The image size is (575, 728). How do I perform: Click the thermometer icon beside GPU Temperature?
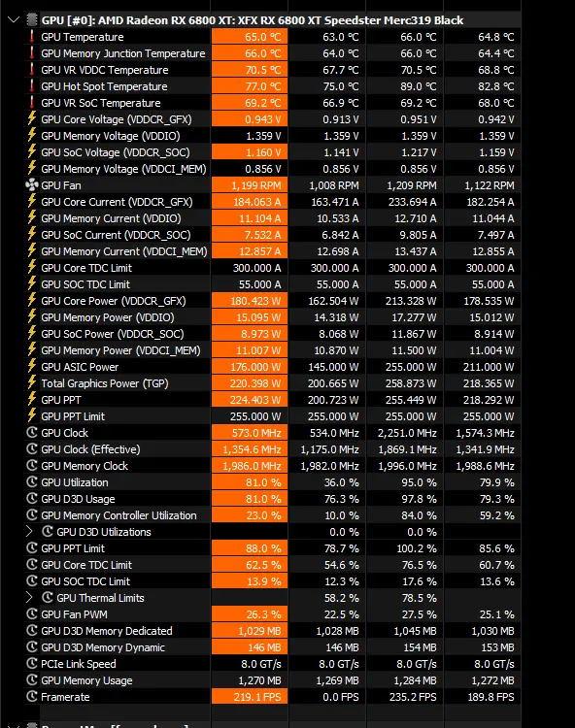pos(32,37)
